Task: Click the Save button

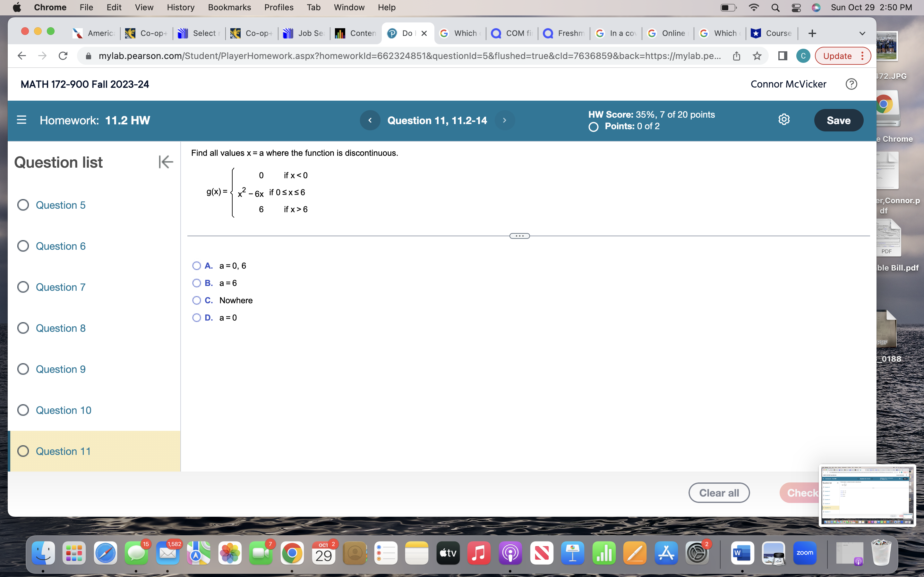Action: pos(838,120)
